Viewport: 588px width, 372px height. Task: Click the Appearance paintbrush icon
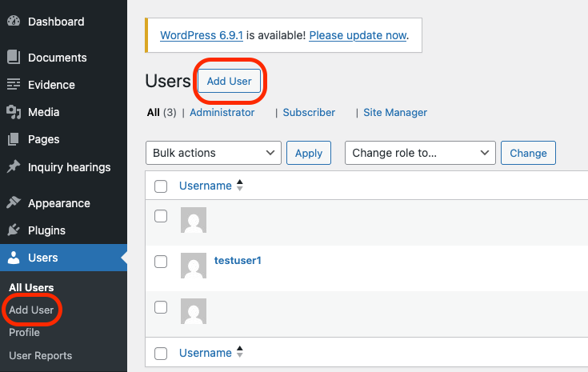click(x=14, y=202)
